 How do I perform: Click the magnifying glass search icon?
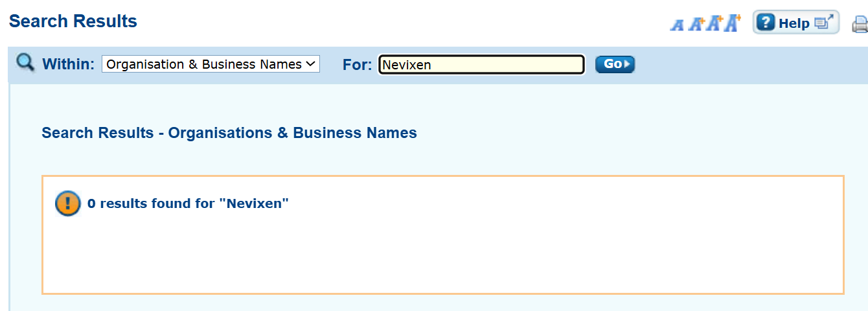click(25, 63)
